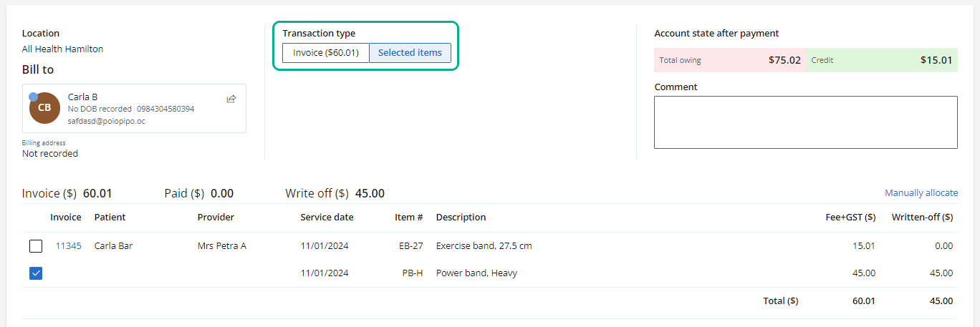Click the CB avatar circle
This screenshot has height=327, width=980.
tap(44, 108)
